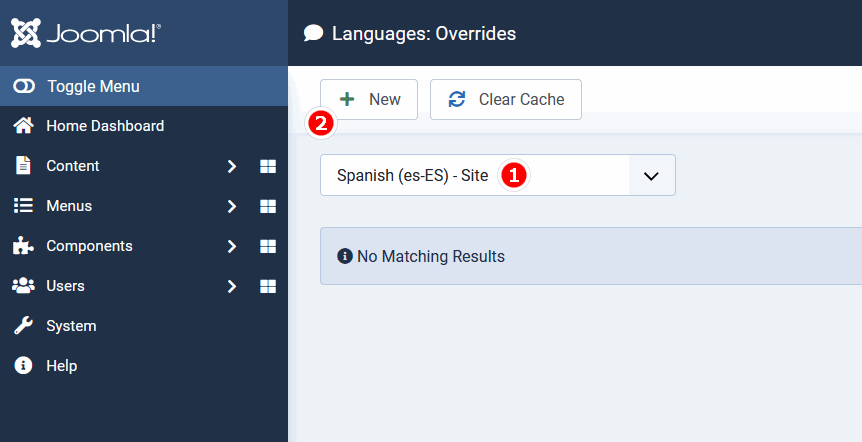
Task: Open Home Dashboard from sidebar
Action: [104, 126]
